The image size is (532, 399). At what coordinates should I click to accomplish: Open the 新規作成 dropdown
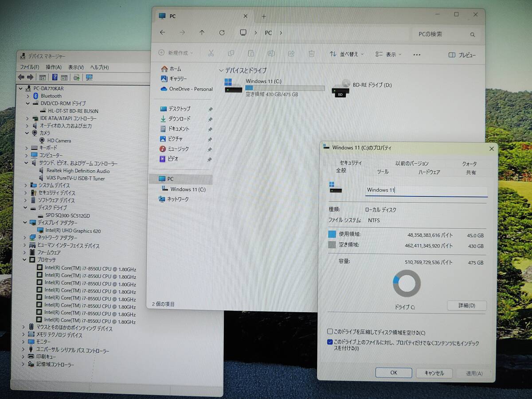point(176,53)
